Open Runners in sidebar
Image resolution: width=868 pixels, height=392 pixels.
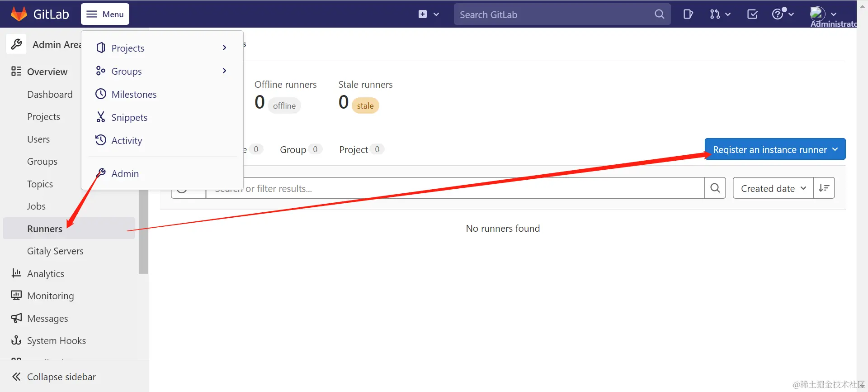coord(69,228)
